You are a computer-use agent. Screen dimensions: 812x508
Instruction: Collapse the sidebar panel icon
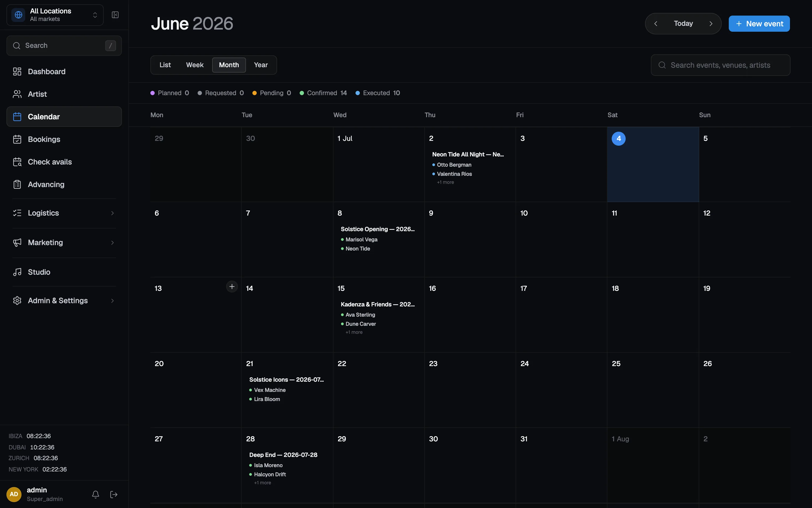[x=115, y=15]
